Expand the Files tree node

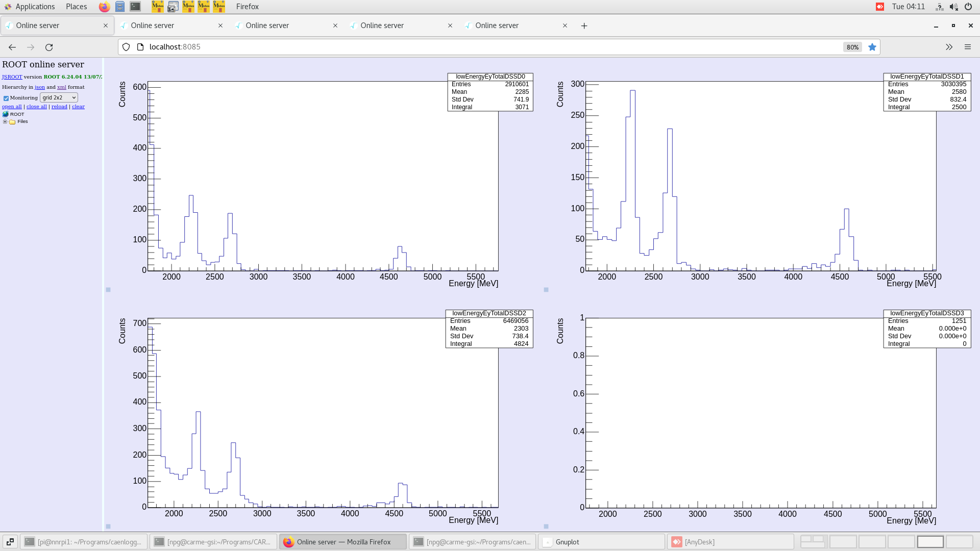[5, 121]
